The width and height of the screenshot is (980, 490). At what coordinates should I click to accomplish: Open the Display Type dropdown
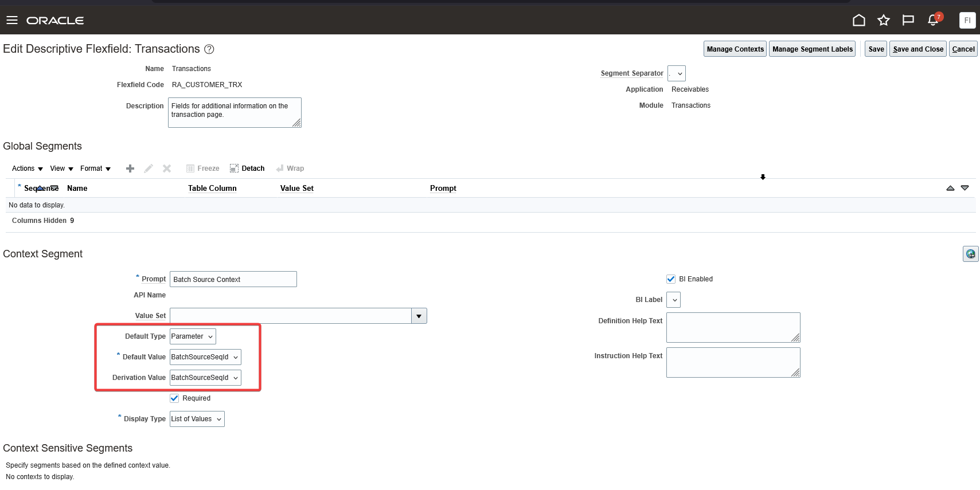197,419
